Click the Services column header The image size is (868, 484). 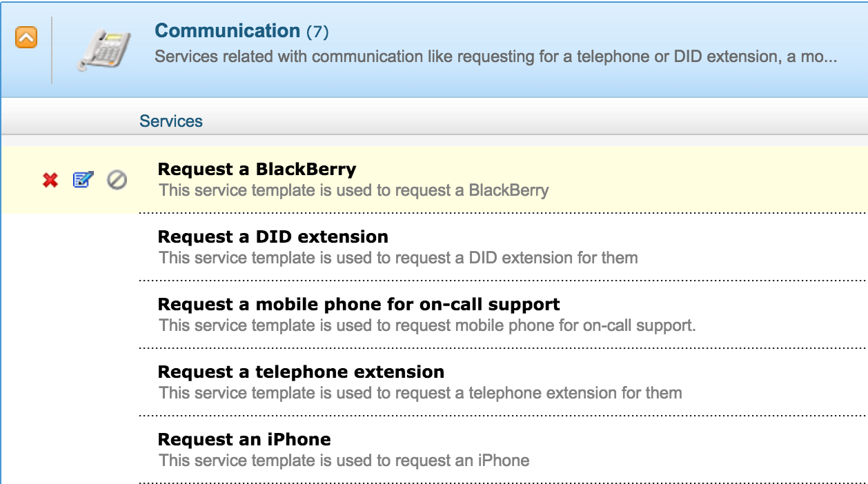pos(171,121)
